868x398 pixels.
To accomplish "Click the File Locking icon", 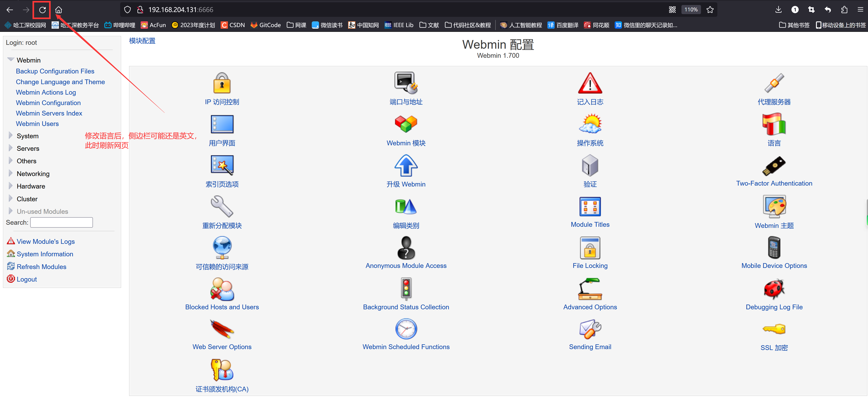I will tap(590, 248).
